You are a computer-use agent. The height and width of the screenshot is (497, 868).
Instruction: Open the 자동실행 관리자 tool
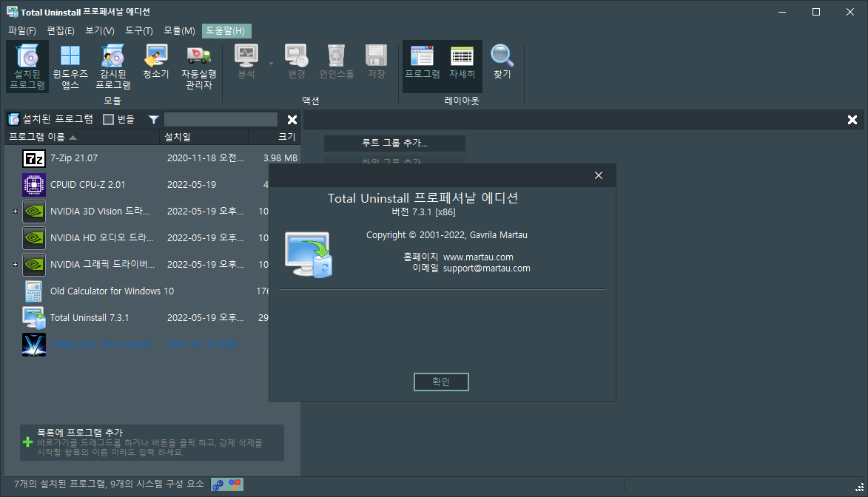point(199,67)
